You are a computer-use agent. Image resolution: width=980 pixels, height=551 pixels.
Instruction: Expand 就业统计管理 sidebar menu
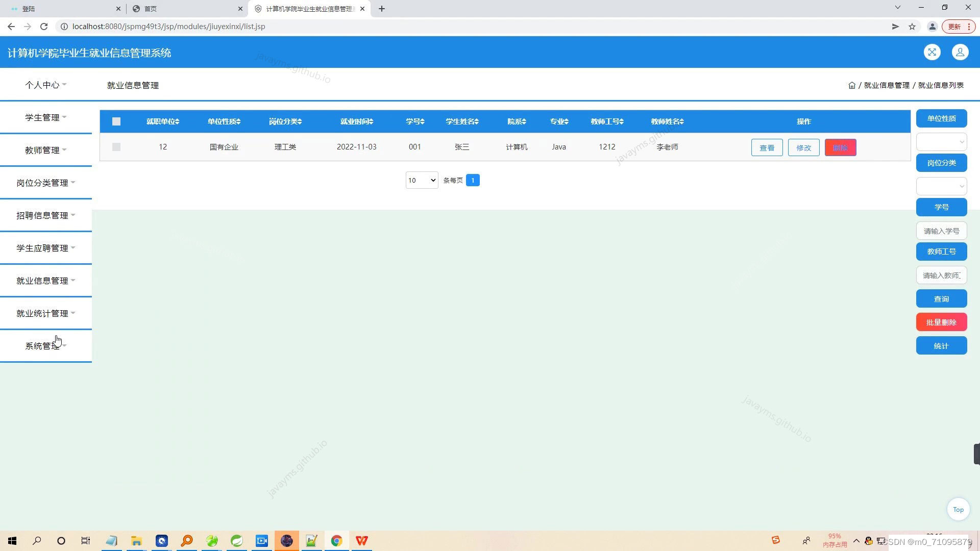[x=45, y=313]
